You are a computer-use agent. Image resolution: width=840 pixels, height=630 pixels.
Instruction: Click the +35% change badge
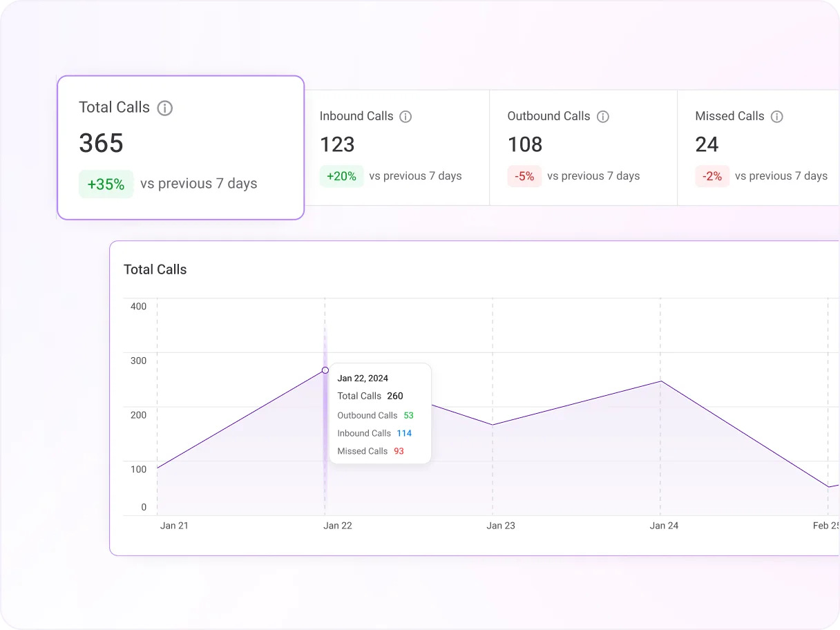point(106,184)
